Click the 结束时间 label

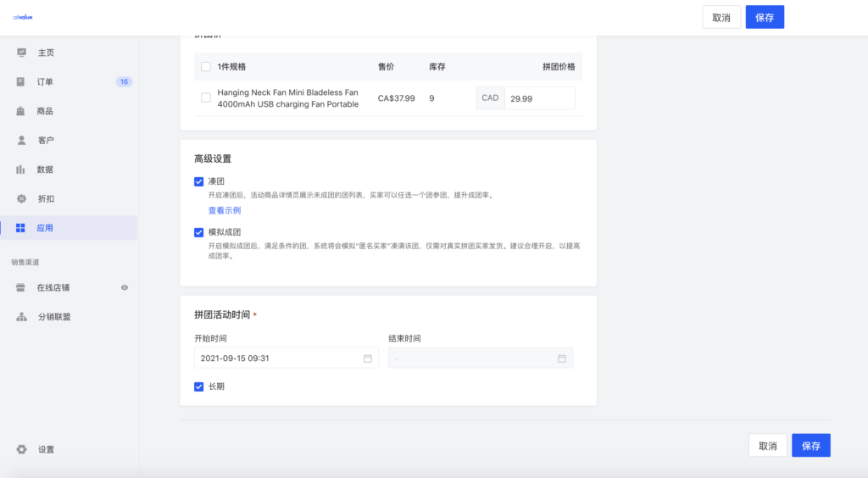coord(404,339)
